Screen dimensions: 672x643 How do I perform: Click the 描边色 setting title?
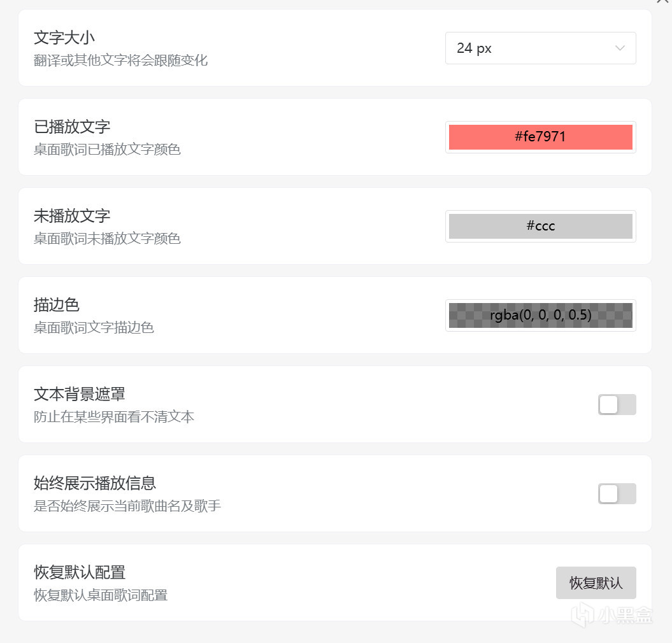pos(57,305)
